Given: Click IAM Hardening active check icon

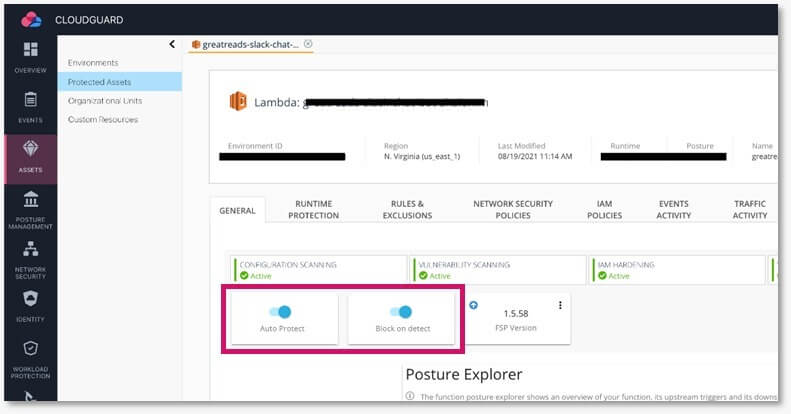Looking at the screenshot, I should click(602, 276).
